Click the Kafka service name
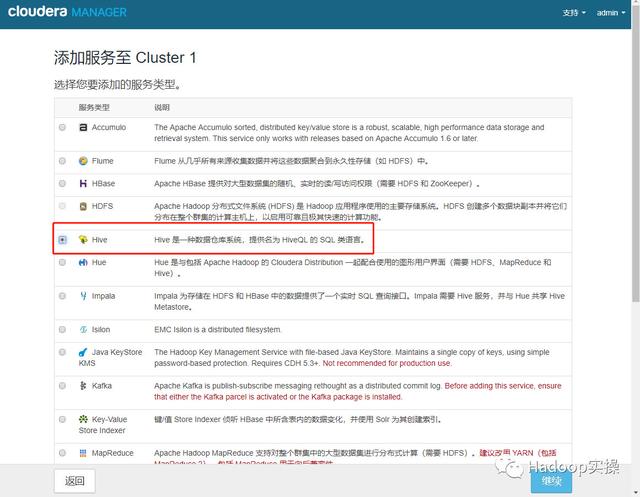 click(102, 386)
